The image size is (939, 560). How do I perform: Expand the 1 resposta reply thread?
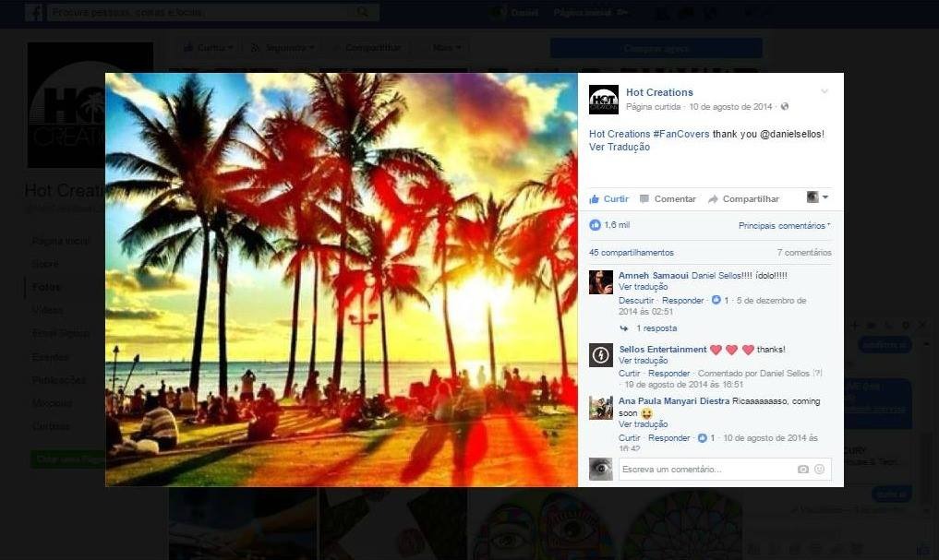tap(656, 328)
